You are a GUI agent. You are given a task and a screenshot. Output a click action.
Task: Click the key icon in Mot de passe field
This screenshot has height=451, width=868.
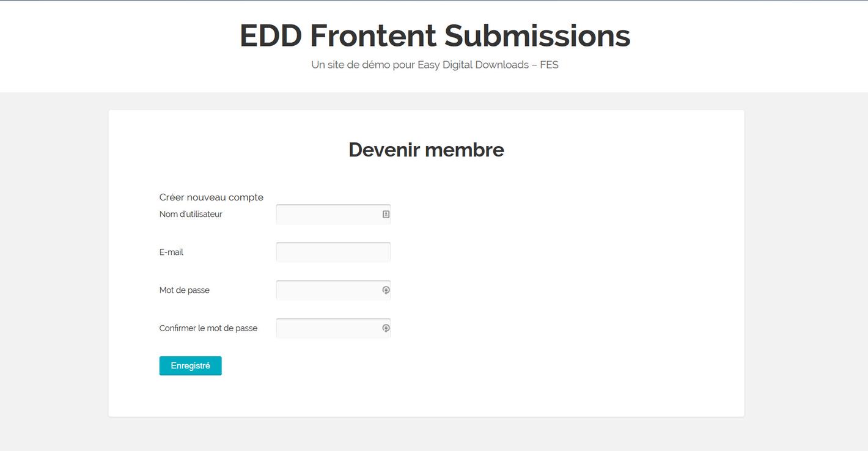pos(386,290)
